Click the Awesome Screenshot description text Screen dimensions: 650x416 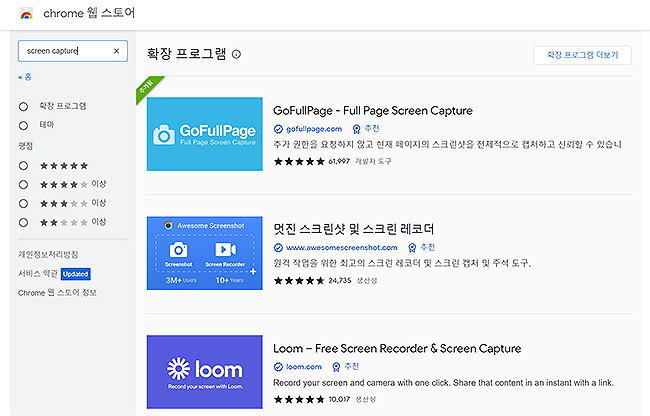pyautogui.click(x=402, y=263)
